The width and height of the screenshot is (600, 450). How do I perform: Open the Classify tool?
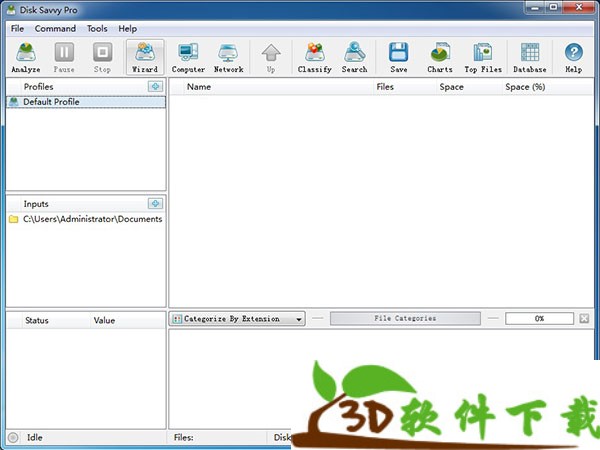[315, 57]
